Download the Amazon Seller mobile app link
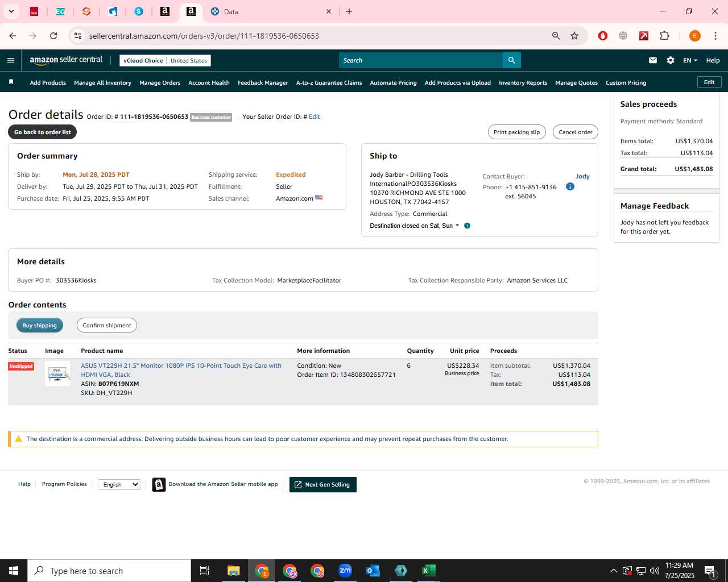Image resolution: width=728 pixels, height=582 pixels. 223,484
